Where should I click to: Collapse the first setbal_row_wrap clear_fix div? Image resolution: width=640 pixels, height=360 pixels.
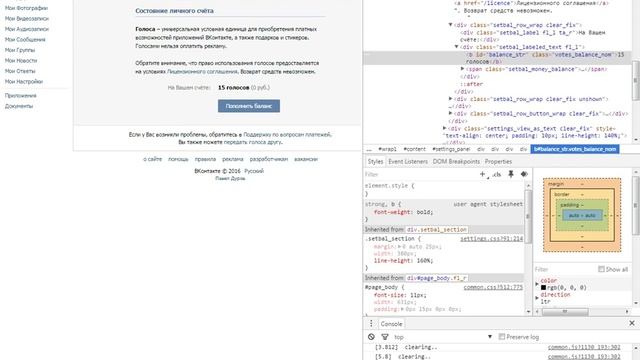pos(451,25)
